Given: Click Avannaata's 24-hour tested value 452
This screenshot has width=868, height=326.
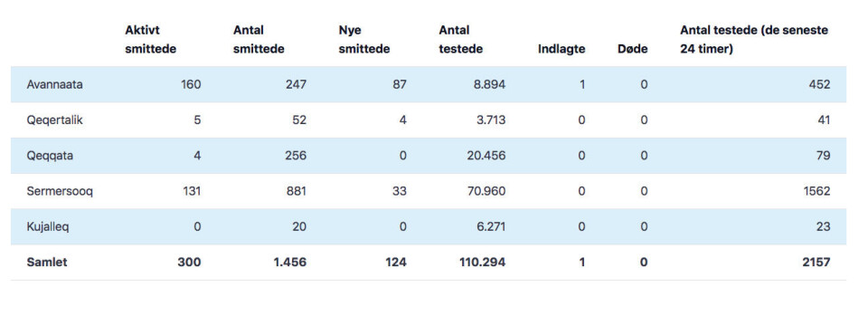Looking at the screenshot, I should 819,84.
